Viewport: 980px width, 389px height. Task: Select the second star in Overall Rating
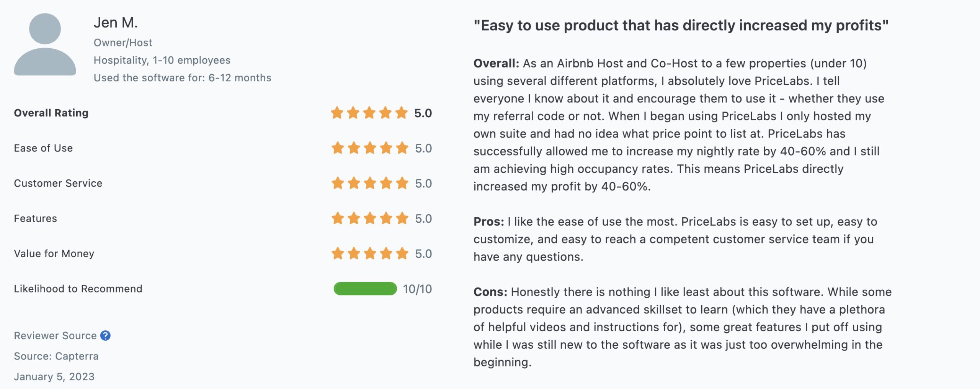pos(354,113)
